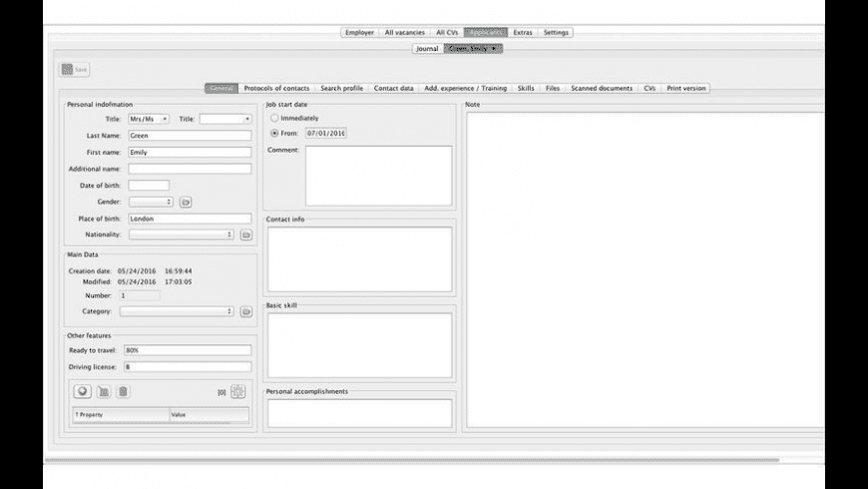The width and height of the screenshot is (868, 489).
Task: Open the Mrs/Ms title dropdown
Action: [x=149, y=119]
